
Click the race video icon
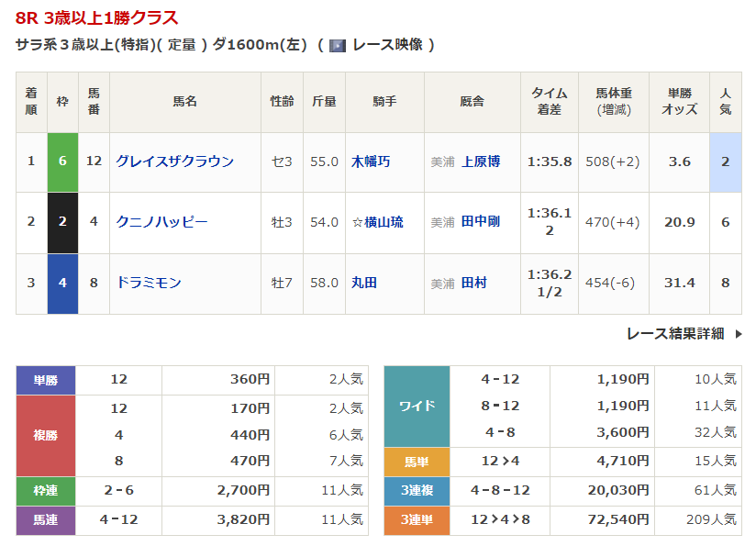click(338, 45)
